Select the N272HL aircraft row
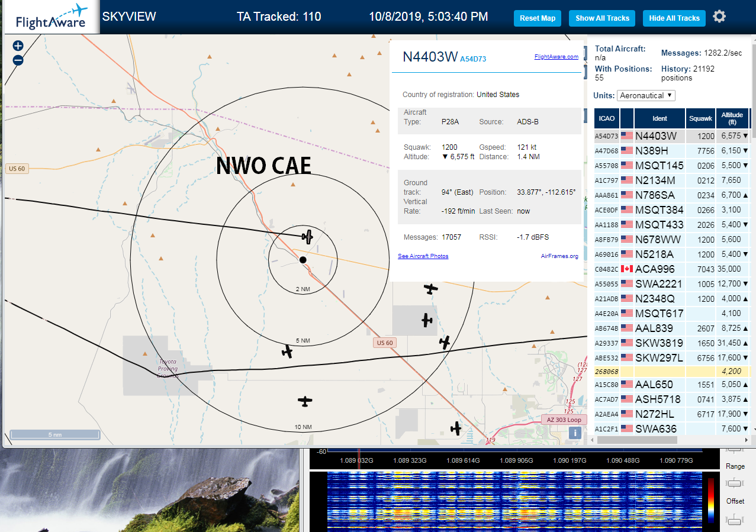 pyautogui.click(x=672, y=414)
